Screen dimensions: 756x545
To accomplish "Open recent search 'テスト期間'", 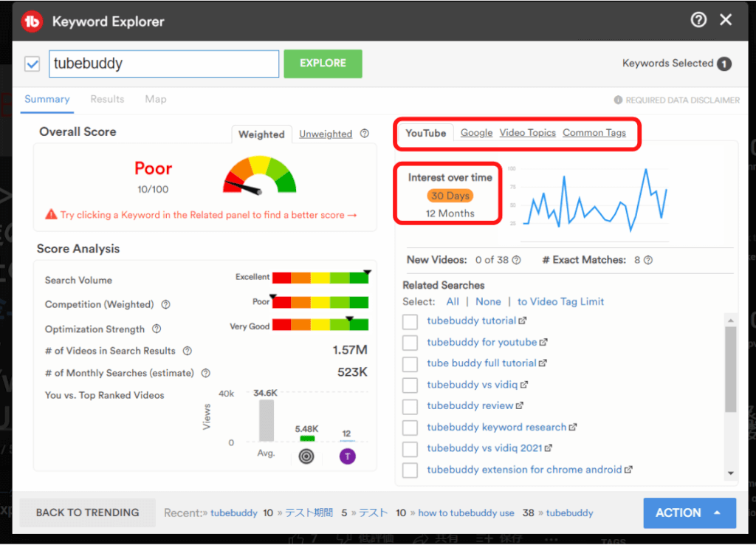I will click(x=309, y=513).
